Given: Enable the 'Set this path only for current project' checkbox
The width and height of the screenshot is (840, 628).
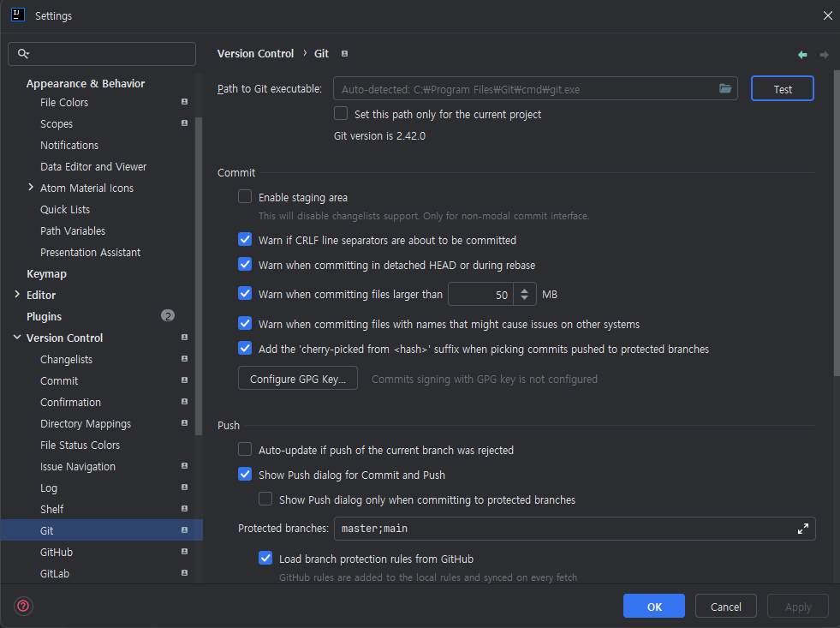Looking at the screenshot, I should click(x=341, y=114).
